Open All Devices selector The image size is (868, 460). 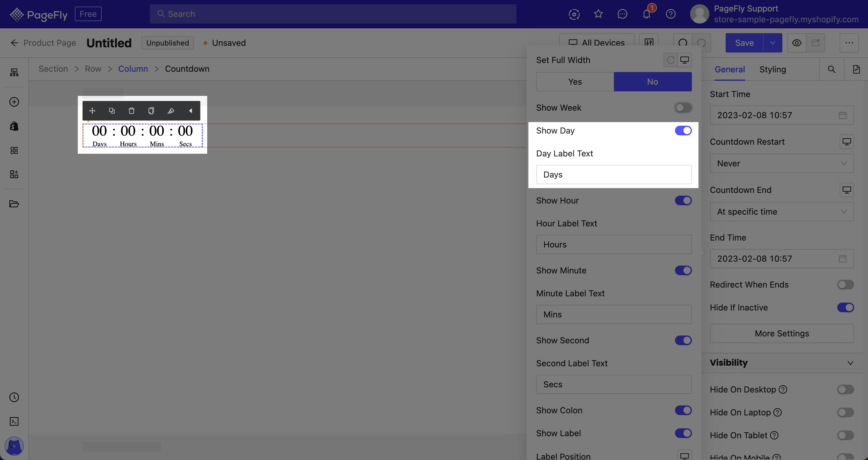pos(597,43)
